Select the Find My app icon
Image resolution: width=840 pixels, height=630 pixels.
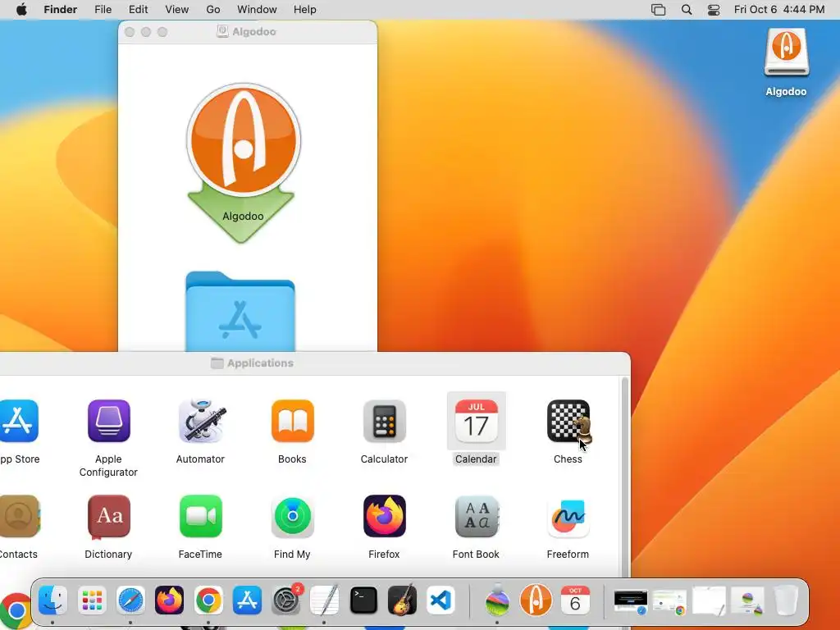(x=293, y=517)
